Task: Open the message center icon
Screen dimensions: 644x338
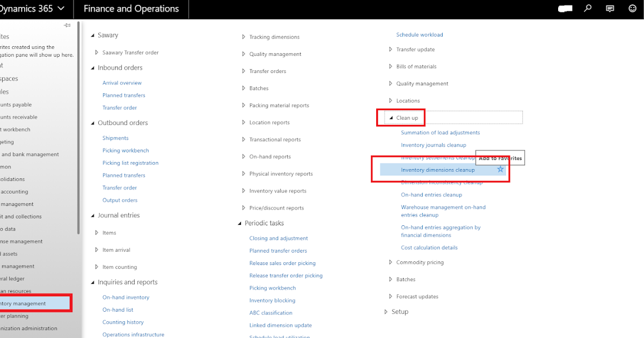Action: (x=609, y=9)
